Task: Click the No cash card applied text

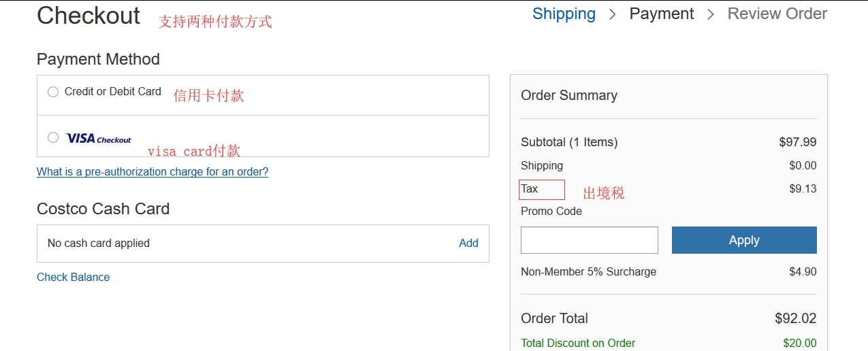Action: click(x=99, y=244)
